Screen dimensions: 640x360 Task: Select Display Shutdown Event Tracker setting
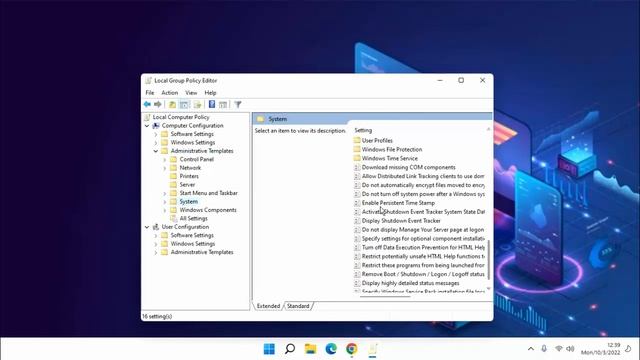coord(401,221)
